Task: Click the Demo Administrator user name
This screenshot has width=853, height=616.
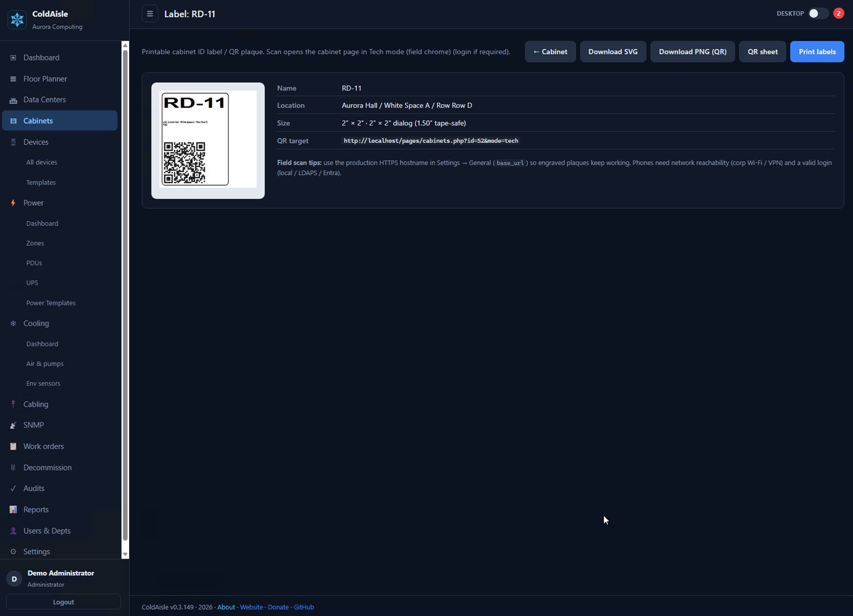Action: coord(61,573)
